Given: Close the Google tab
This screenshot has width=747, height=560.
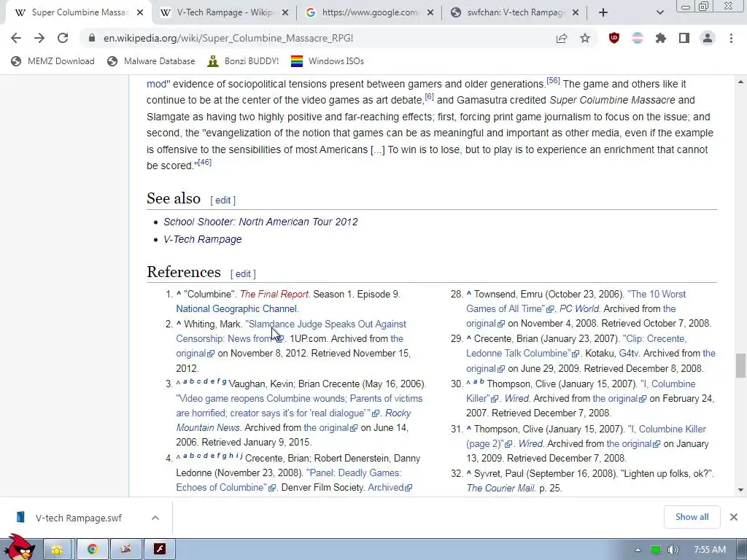Looking at the screenshot, I should pyautogui.click(x=430, y=12).
